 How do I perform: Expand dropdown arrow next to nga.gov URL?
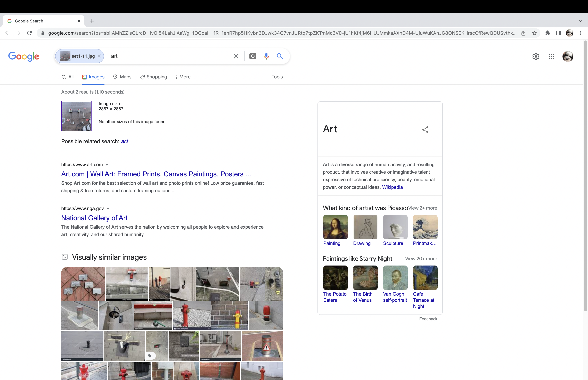(108, 209)
